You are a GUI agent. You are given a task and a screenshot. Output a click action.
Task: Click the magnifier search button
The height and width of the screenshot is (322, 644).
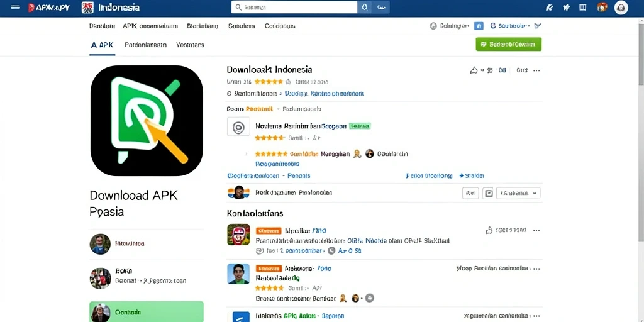(x=364, y=8)
